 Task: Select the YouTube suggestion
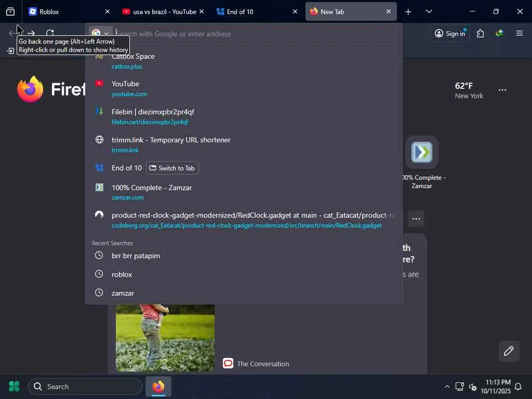point(244,88)
